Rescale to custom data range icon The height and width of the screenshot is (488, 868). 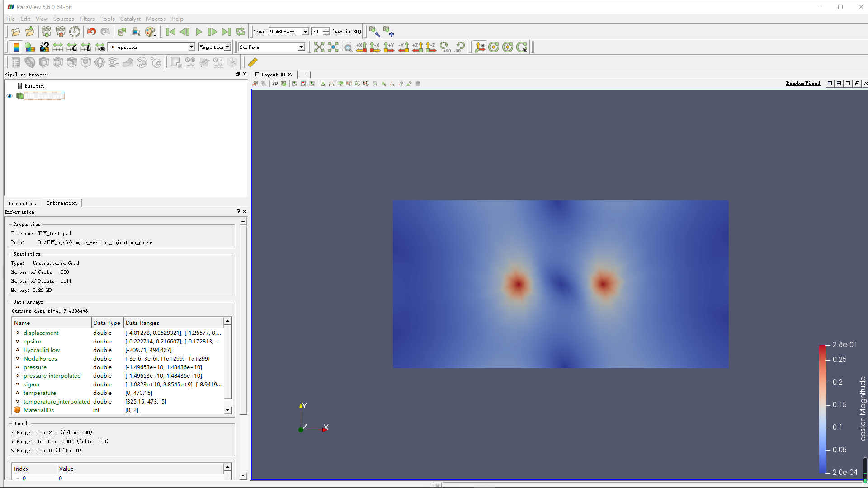click(72, 47)
